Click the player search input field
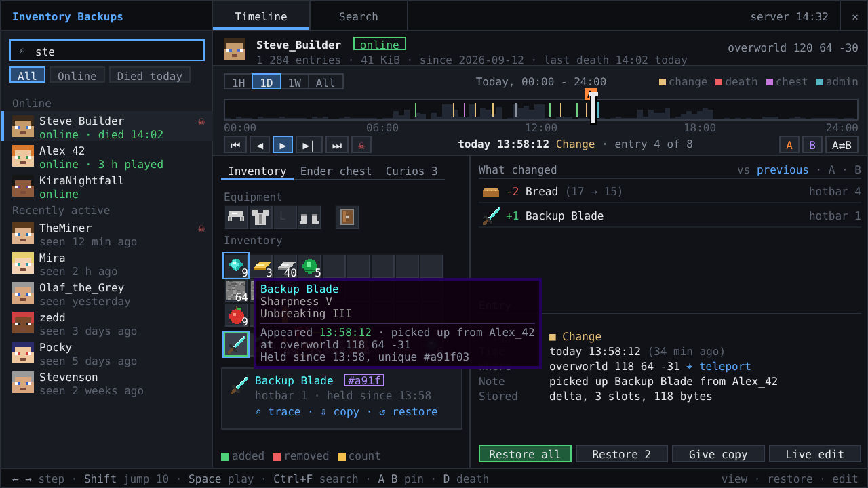Screen dimensions: 868x488 tap(107, 50)
